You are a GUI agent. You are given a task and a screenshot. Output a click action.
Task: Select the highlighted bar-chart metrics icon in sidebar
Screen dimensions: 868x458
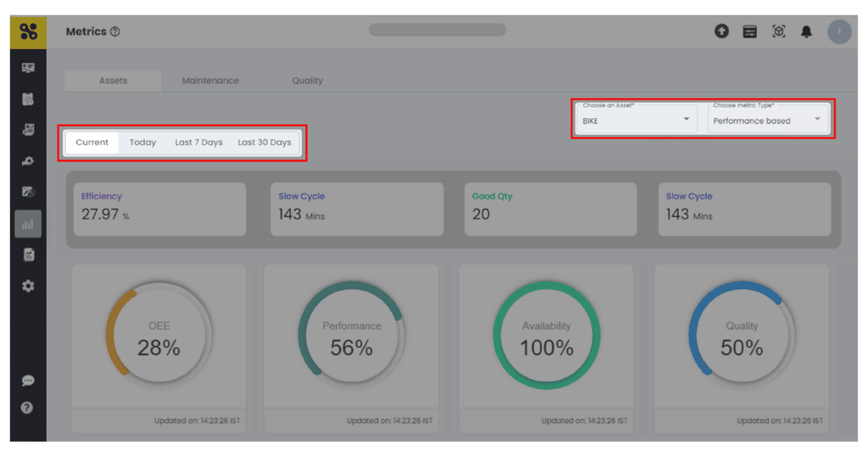click(x=28, y=224)
